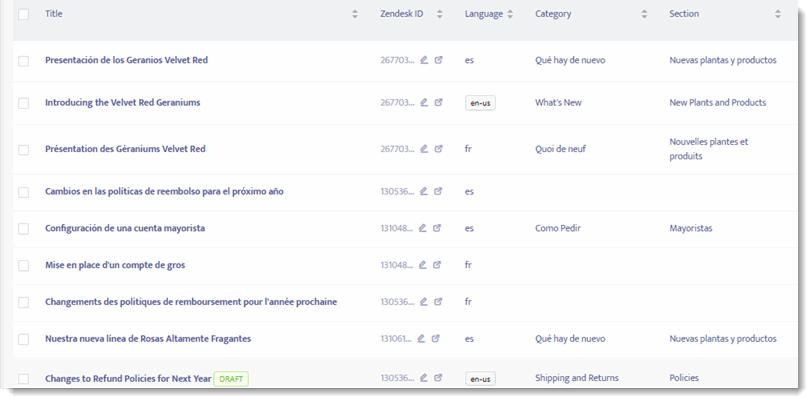Viewport: 807px width, 397px height.
Task: Check the Mise en place d'un compte de gros row
Action: click(24, 266)
